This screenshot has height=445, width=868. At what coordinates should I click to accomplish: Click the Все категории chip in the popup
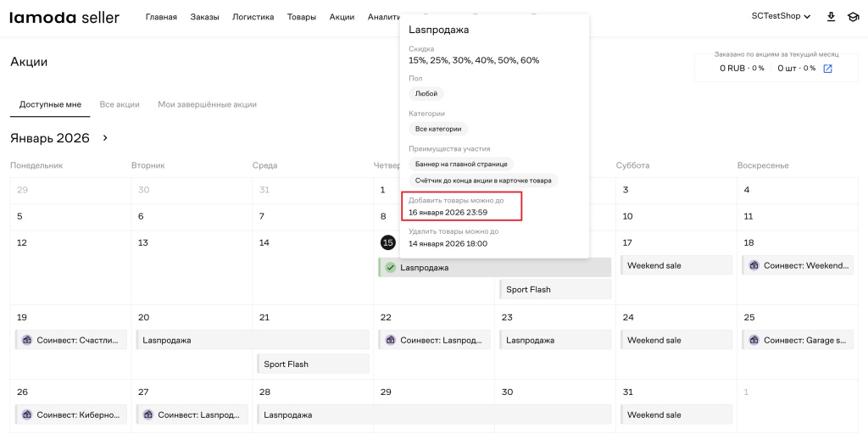pyautogui.click(x=438, y=129)
